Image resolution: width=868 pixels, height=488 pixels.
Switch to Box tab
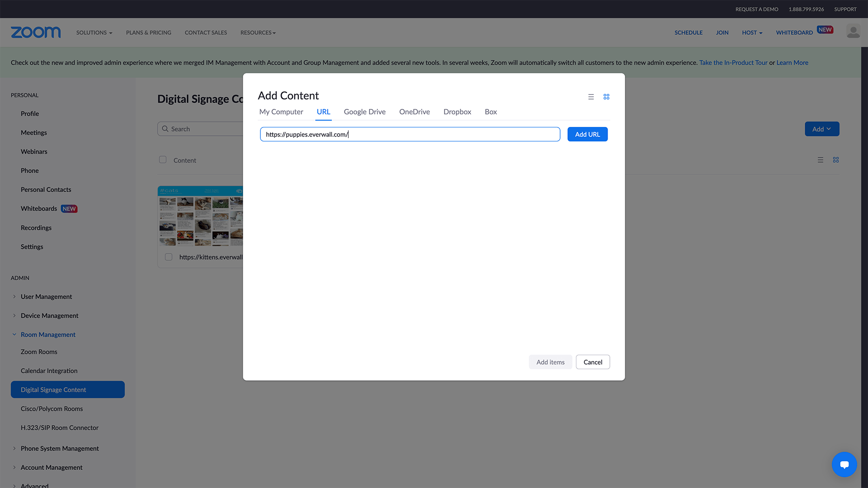point(491,112)
